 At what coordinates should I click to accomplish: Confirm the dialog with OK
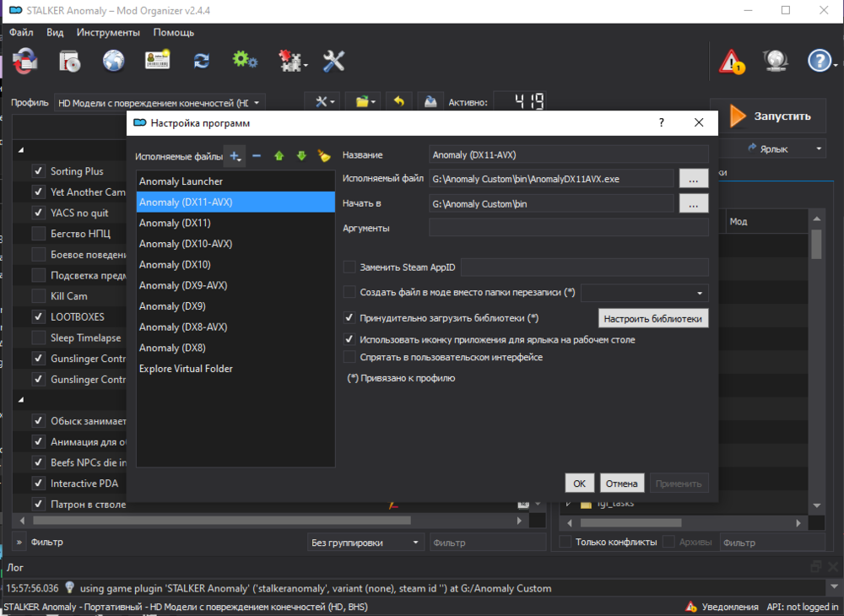[x=579, y=484]
